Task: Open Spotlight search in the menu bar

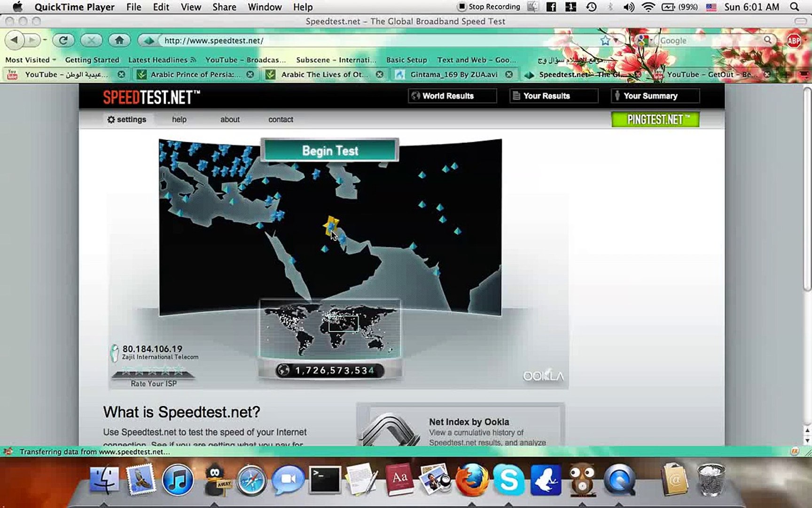Action: point(795,7)
